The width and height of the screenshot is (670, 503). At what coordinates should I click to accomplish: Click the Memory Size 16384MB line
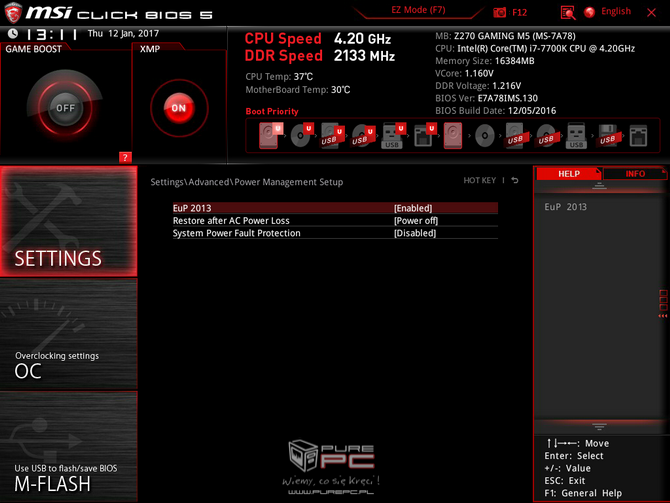(485, 61)
